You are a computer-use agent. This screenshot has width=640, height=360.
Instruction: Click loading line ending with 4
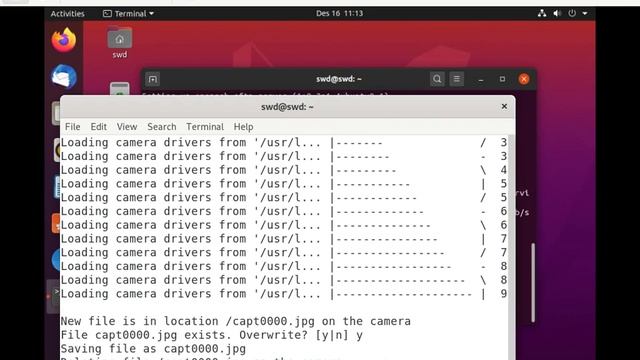[284, 170]
